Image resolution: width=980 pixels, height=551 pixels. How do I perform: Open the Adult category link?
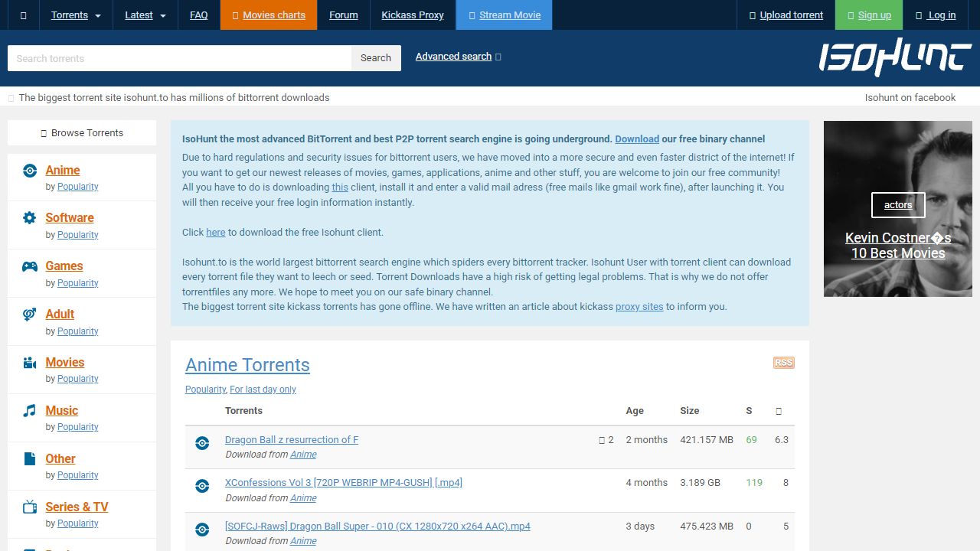[x=60, y=315]
